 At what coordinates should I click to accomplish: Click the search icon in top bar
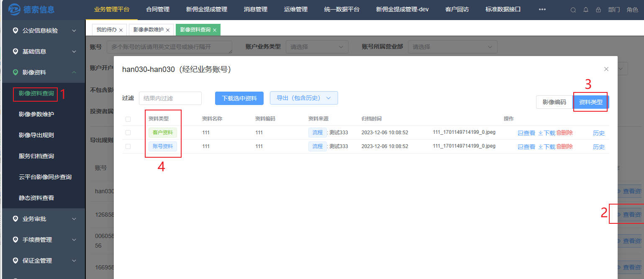click(x=573, y=10)
